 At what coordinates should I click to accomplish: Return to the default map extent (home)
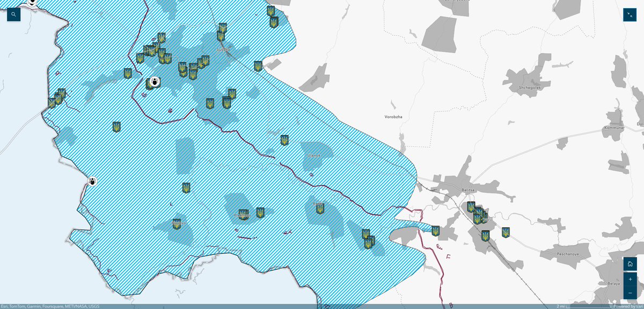(x=630, y=264)
